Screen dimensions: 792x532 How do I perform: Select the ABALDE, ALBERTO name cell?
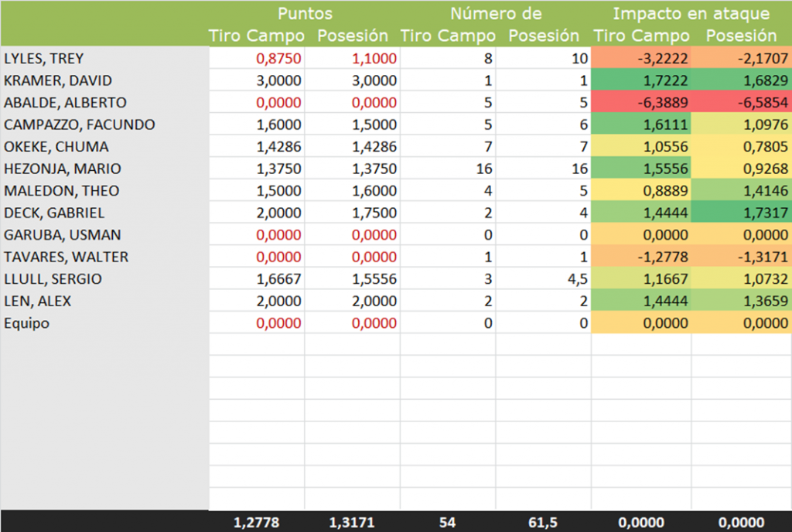coord(65,103)
